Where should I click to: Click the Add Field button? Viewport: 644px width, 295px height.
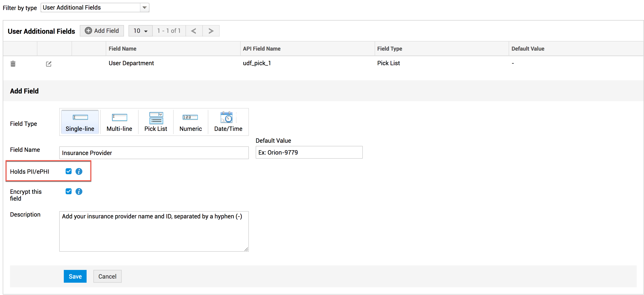point(102,31)
